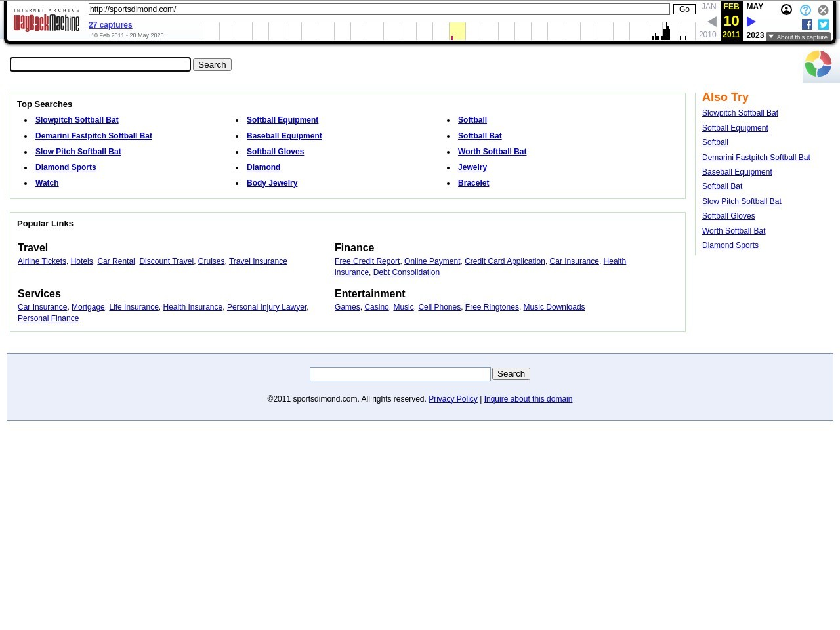Open Softball Gloves in Top Searches
This screenshot has width=840, height=630.
(275, 152)
